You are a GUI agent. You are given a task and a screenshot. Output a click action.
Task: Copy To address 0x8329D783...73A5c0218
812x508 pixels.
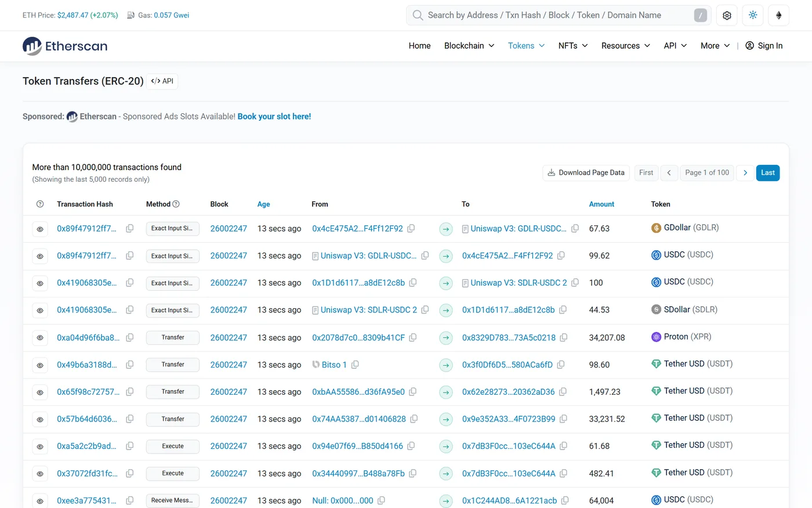pos(564,337)
